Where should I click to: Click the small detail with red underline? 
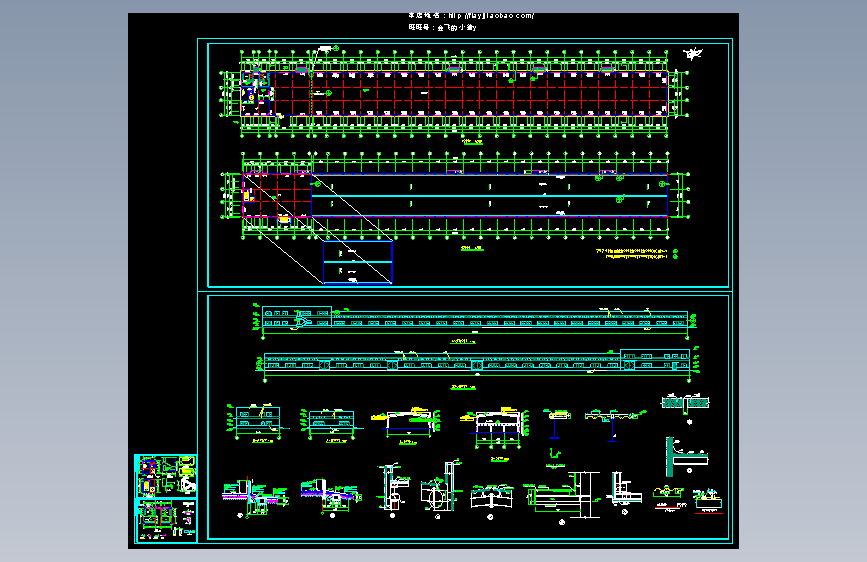click(x=708, y=501)
